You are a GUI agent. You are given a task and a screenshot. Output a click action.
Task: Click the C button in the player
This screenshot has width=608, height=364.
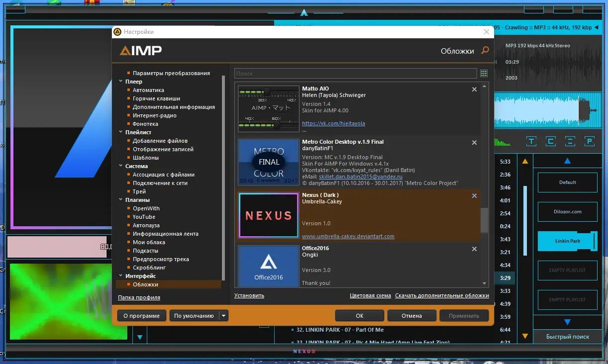[551, 142]
